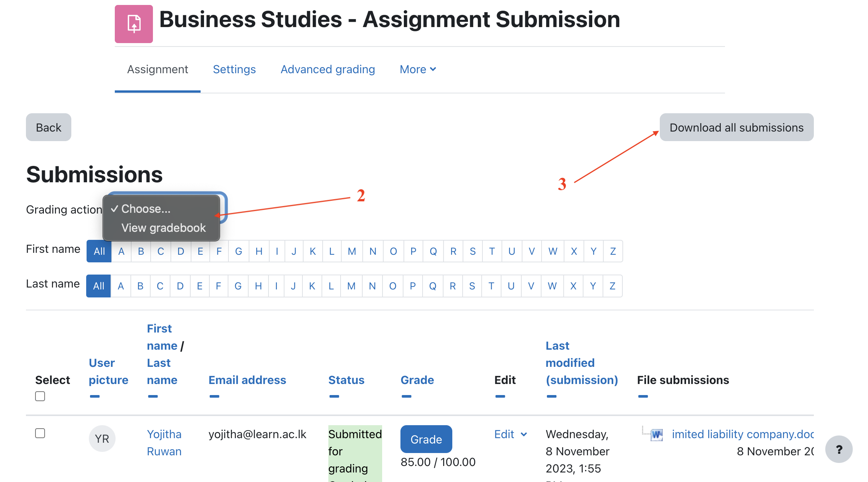868x482 pixels.
Task: Filter first name by letter M
Action: click(x=352, y=251)
